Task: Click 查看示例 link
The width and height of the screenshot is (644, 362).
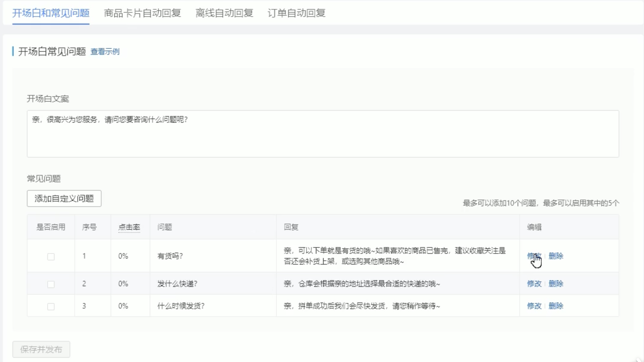Action: [x=105, y=52]
